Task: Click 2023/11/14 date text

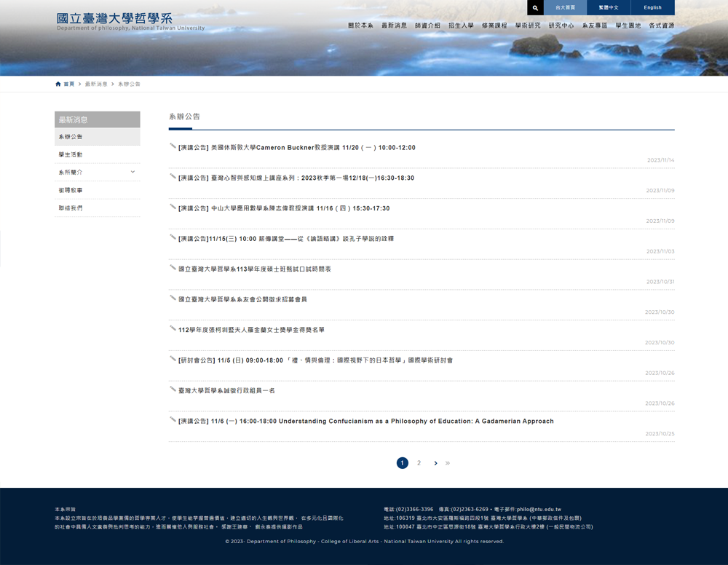Action: tap(661, 160)
